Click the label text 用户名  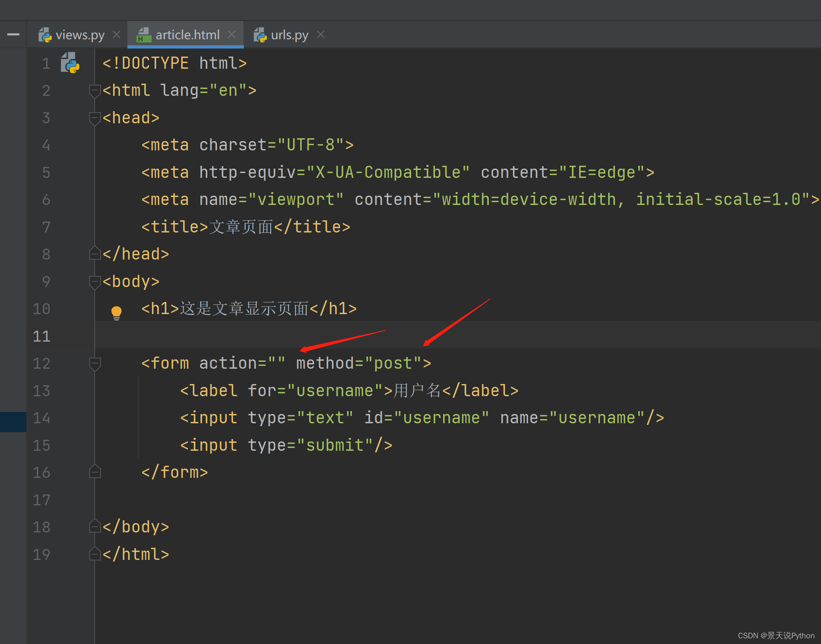417,391
